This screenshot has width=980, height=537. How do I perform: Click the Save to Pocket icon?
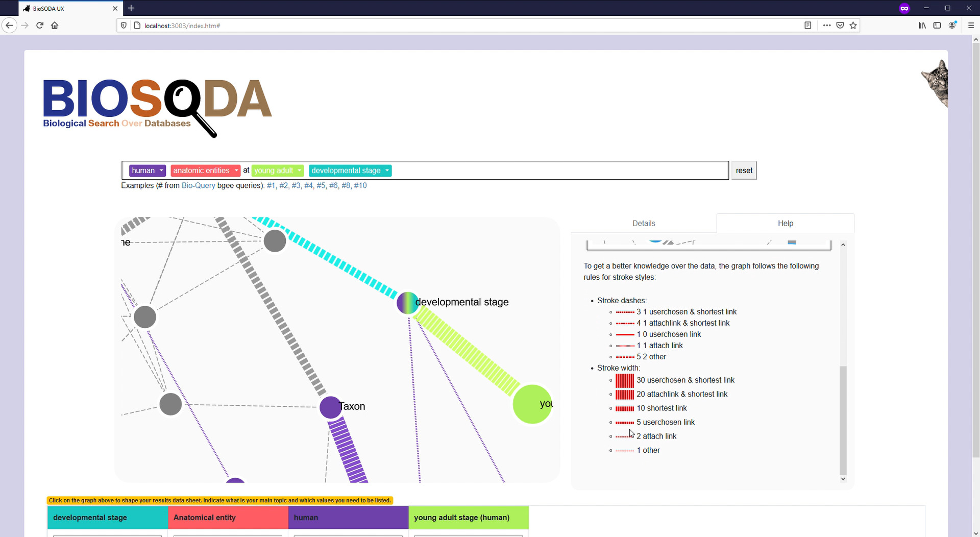coord(840,26)
